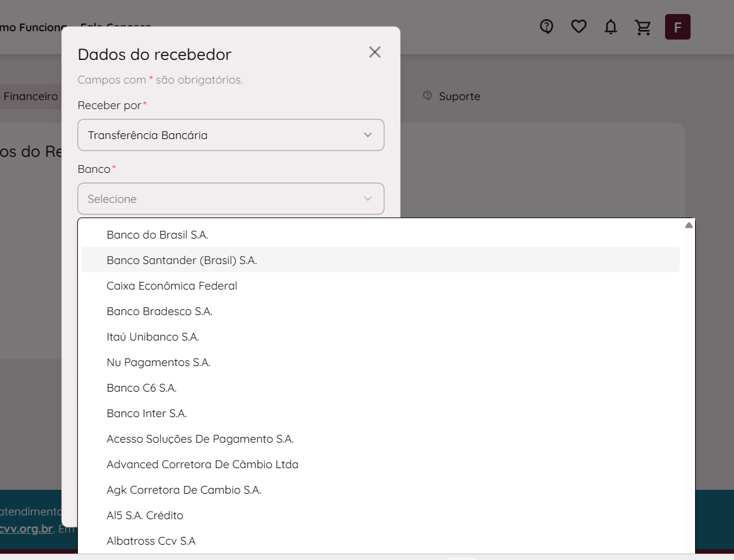Close the Dados do recebedor dialog
734x560 pixels.
(375, 52)
